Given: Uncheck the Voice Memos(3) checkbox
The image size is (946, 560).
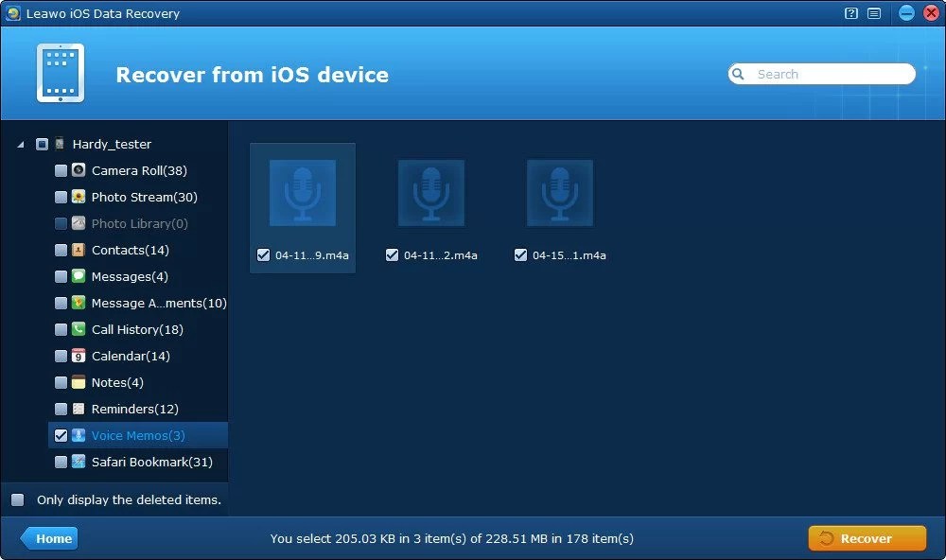Looking at the screenshot, I should point(61,435).
